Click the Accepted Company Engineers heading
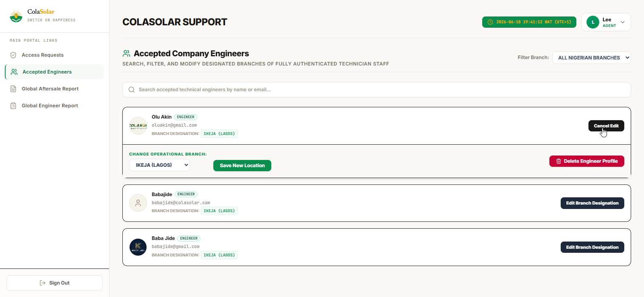Image resolution: width=644 pixels, height=297 pixels. coord(191,53)
